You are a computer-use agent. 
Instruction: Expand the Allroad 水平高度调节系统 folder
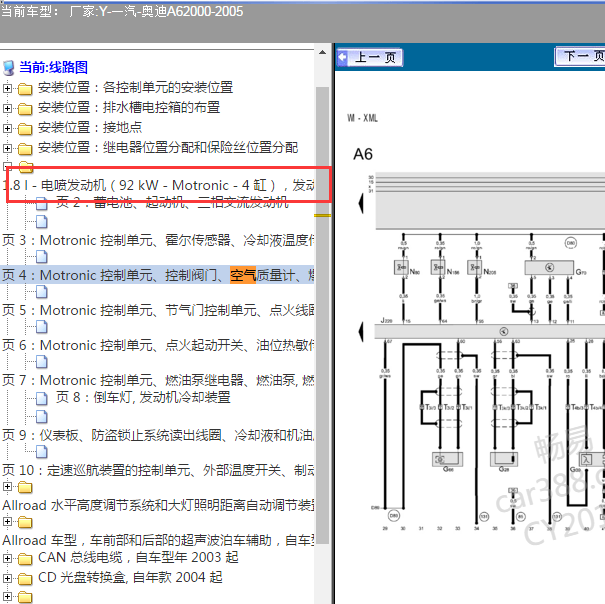click(x=7, y=487)
